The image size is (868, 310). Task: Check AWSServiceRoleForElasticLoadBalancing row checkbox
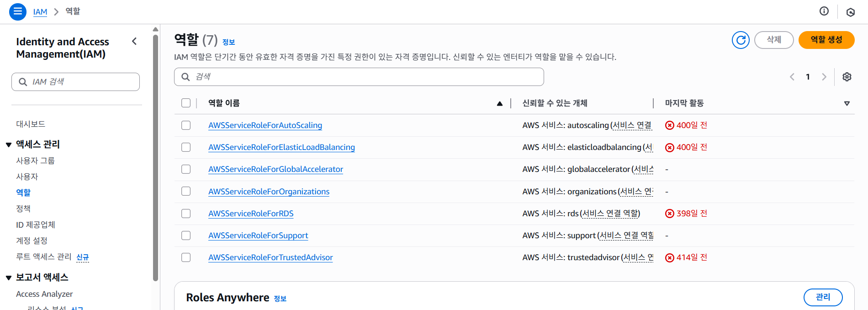click(186, 147)
